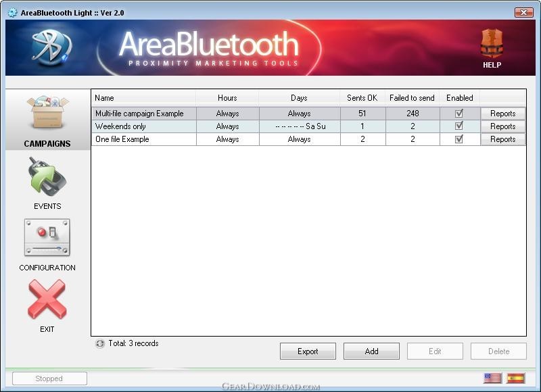This screenshot has height=392, width=541.
Task: Click the Stopped status button
Action: click(49, 378)
